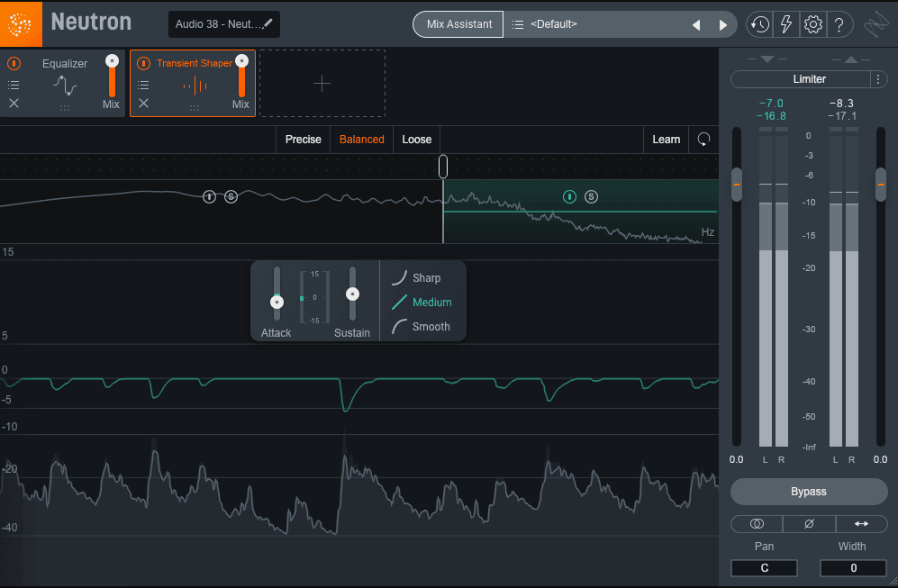
Task: Toggle the invert phase icon
Action: [x=809, y=523]
